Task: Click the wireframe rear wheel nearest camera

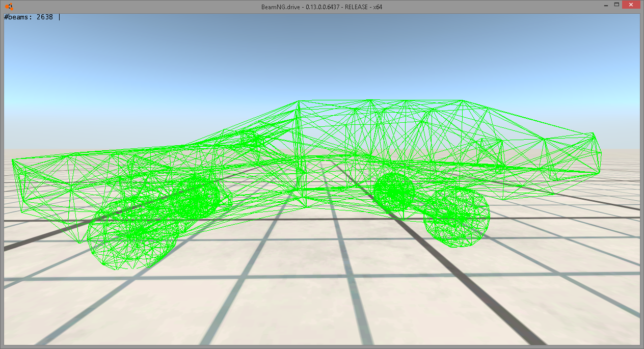Action: (x=457, y=217)
